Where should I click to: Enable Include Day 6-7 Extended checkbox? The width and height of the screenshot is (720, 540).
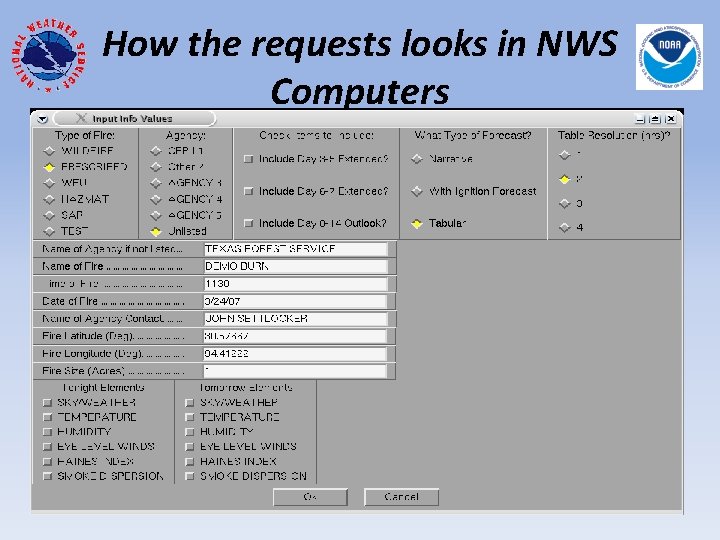pos(248,191)
